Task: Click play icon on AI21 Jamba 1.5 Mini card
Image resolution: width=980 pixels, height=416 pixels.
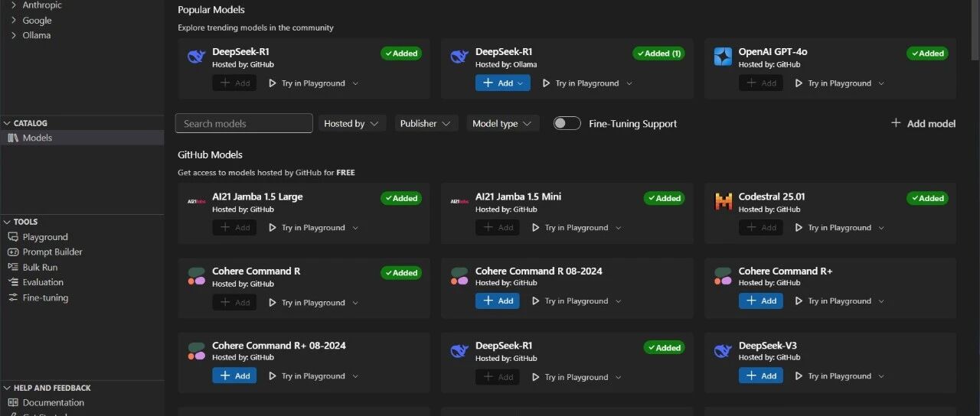Action: click(535, 228)
